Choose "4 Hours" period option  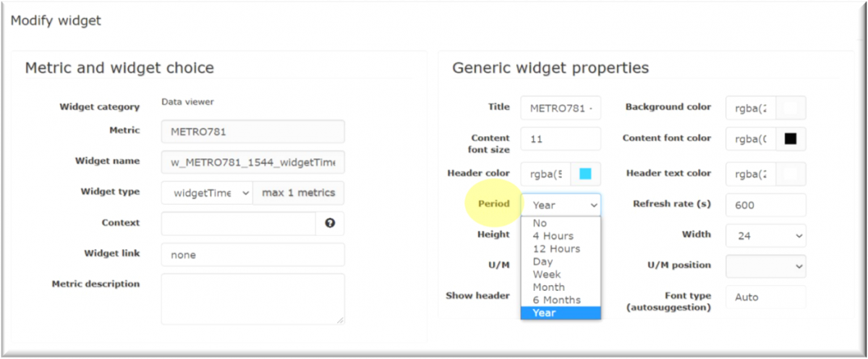point(553,236)
